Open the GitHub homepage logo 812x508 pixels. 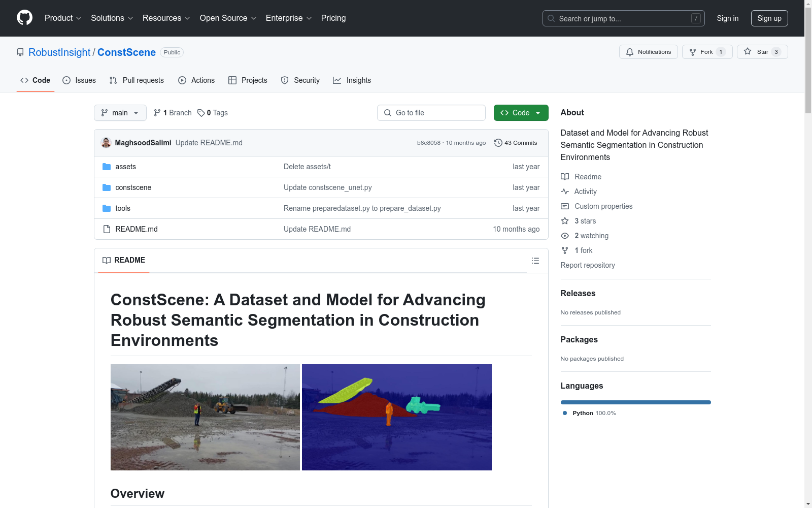tap(24, 18)
